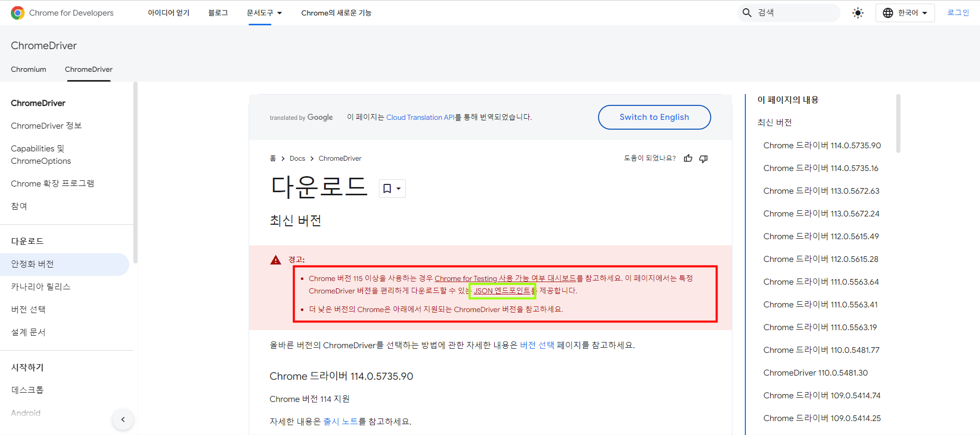Viewport: 980px width, 435px height.
Task: Click the search magnifier icon
Action: 747,13
